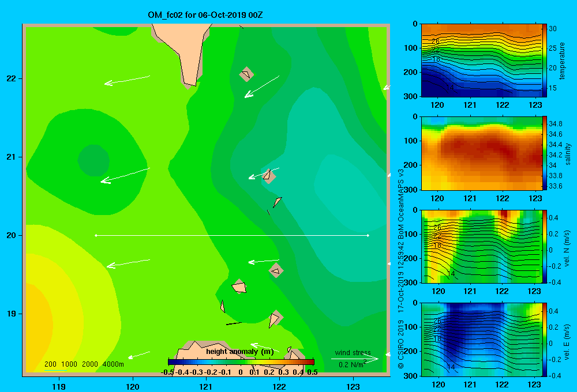The image size is (577, 392).
Task: Click longitude label 123 below main map
Action: tap(353, 387)
